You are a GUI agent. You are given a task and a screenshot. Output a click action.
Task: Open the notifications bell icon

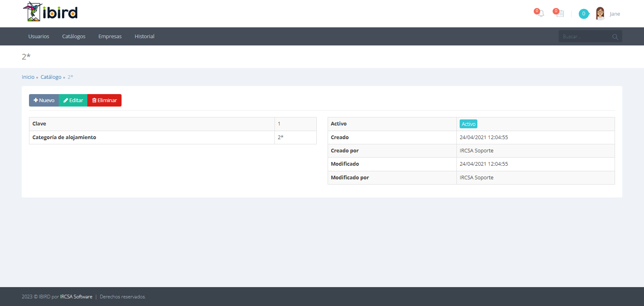click(x=541, y=13)
